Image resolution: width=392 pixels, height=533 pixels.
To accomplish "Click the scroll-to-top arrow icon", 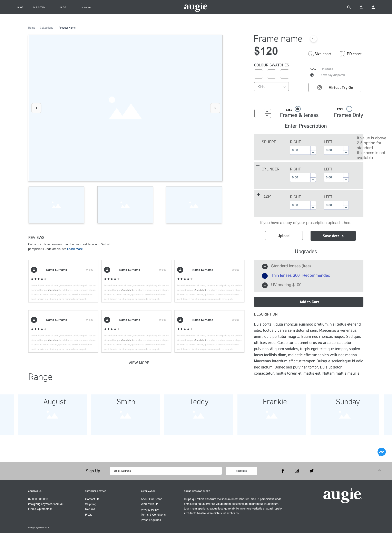I will (380, 471).
